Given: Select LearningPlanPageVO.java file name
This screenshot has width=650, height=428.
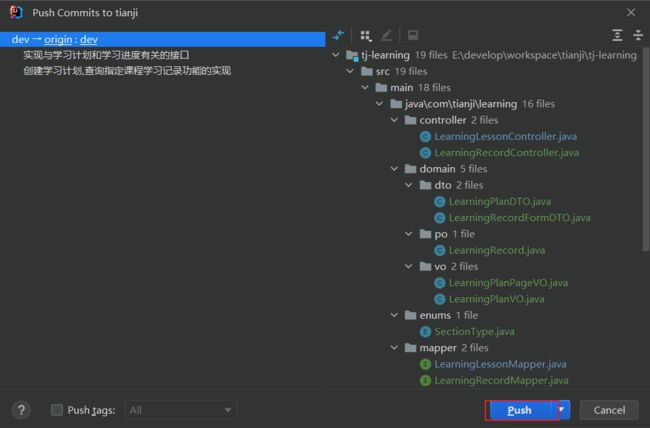Looking at the screenshot, I should coord(508,283).
